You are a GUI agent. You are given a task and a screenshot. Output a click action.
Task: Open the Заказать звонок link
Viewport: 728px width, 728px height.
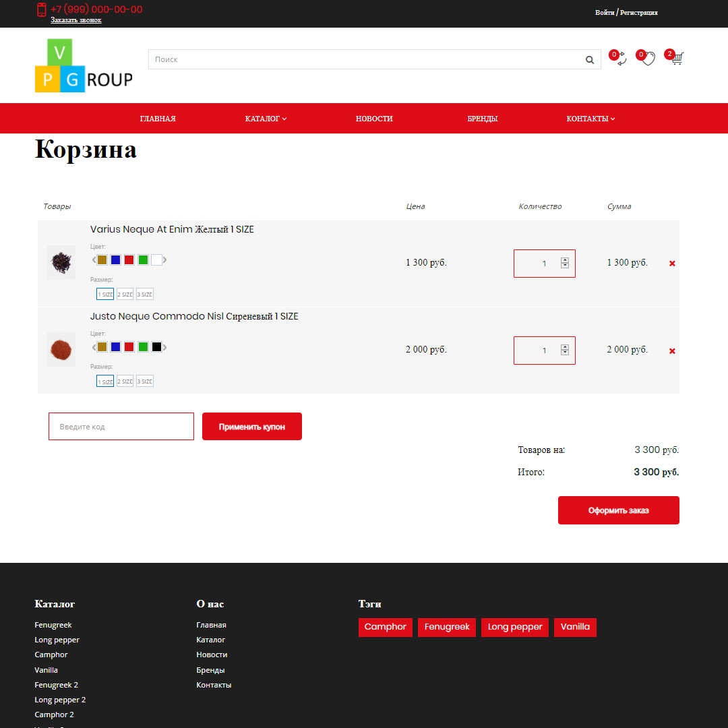(x=75, y=20)
